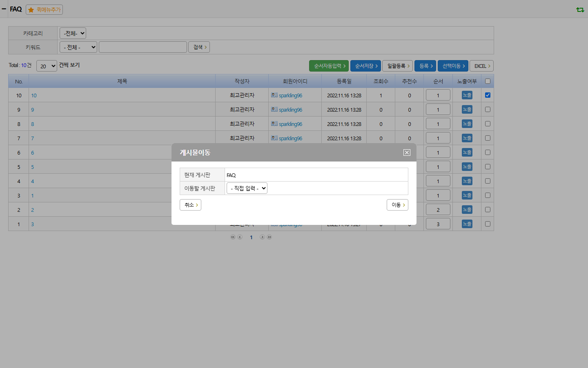The height and width of the screenshot is (368, 588).
Task: Toggle 노출 badge in row No. 7
Action: point(467,138)
